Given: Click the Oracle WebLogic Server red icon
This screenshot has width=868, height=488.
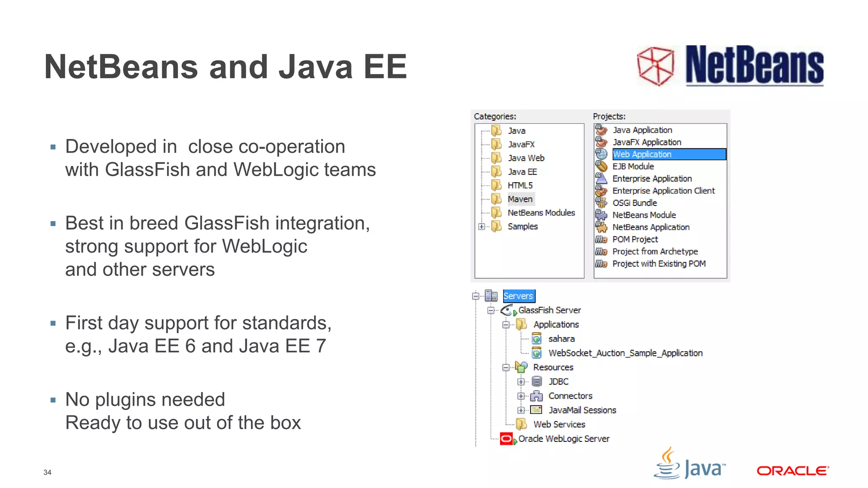Looking at the screenshot, I should [508, 439].
